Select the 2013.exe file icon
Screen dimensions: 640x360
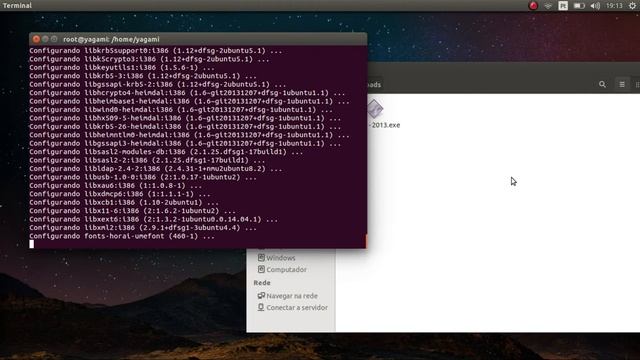(374, 108)
